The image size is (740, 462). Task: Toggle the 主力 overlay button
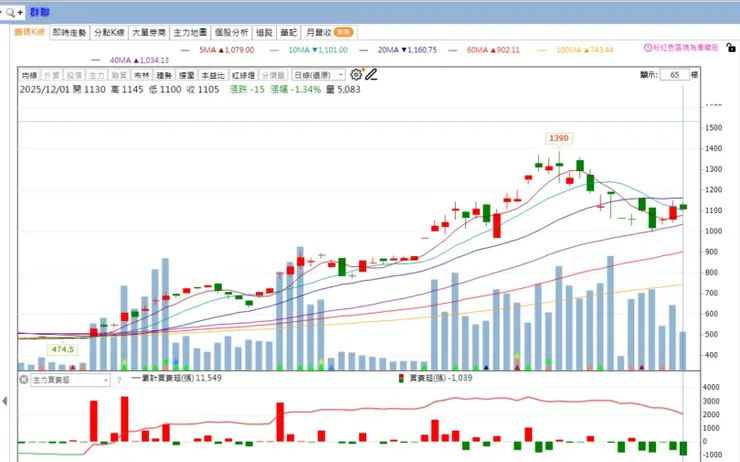point(97,75)
